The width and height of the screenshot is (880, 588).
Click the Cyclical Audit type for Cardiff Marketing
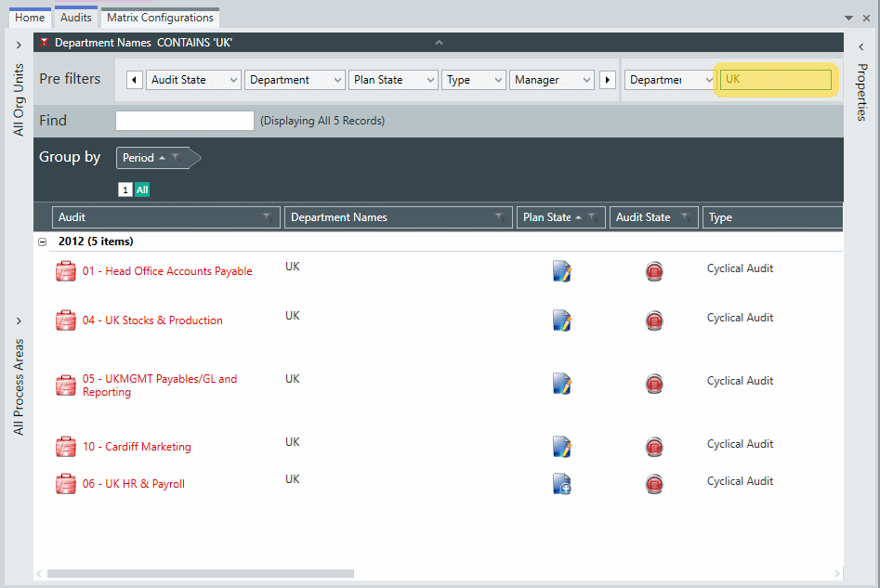(x=740, y=444)
